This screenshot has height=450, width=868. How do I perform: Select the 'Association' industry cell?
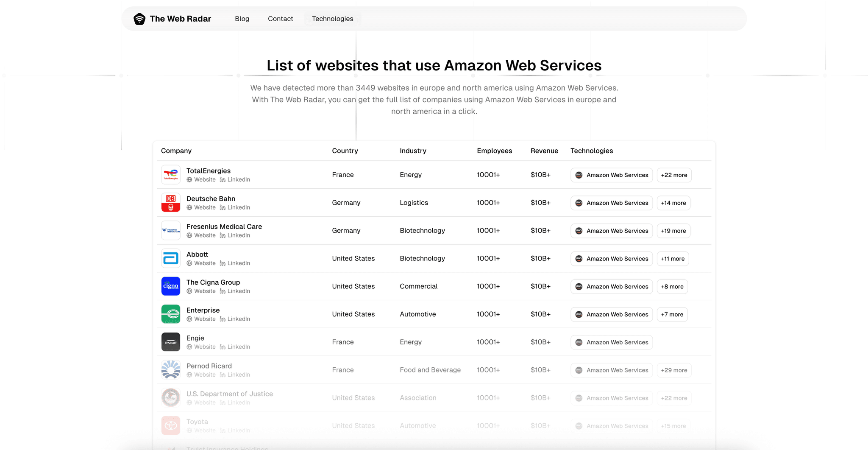pos(418,398)
